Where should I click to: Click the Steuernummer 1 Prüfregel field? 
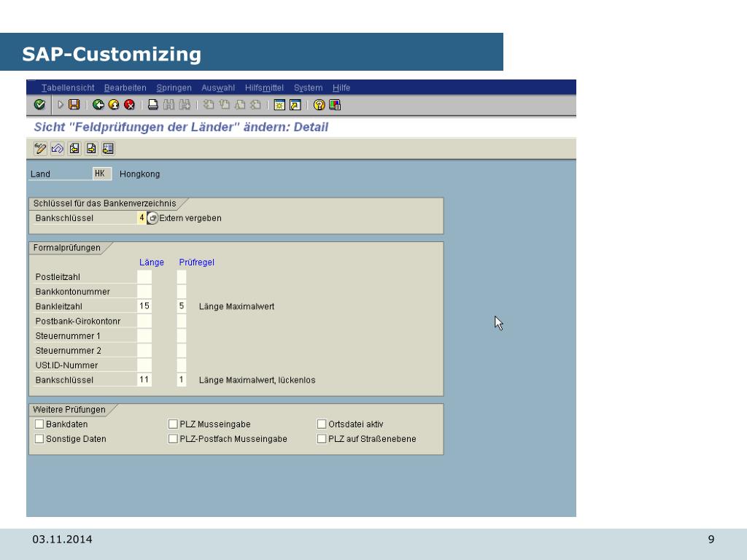tap(182, 335)
